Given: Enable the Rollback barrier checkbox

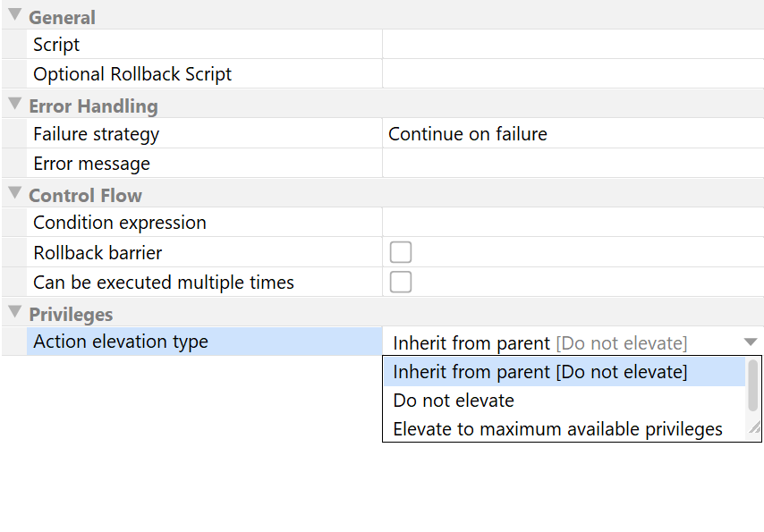Looking at the screenshot, I should coord(401,252).
